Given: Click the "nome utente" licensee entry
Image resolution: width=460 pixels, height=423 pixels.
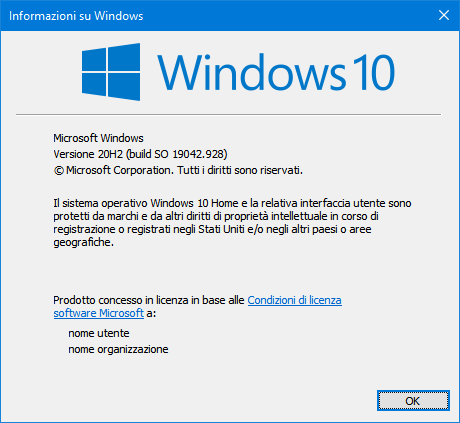Looking at the screenshot, I should tap(99, 333).
